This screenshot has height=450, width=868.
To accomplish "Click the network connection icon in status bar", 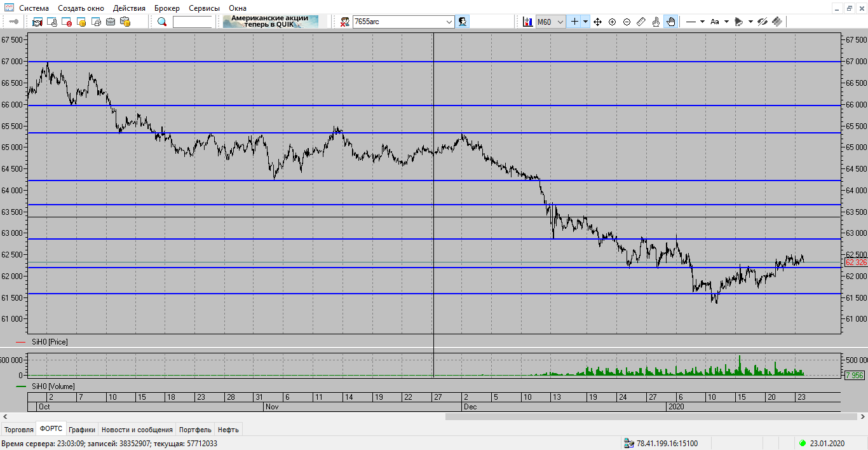I will pyautogui.click(x=629, y=444).
